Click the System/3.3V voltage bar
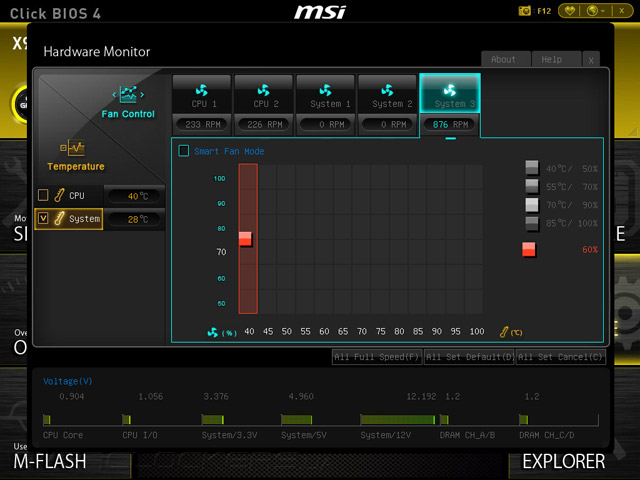Image resolution: width=640 pixels, height=480 pixels. (213, 420)
